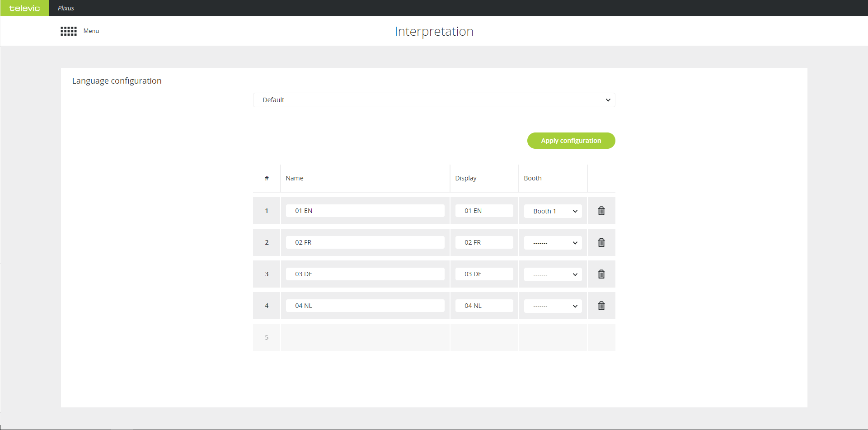Click empty row 5 to add language
The width and height of the screenshot is (868, 430).
coord(434,337)
